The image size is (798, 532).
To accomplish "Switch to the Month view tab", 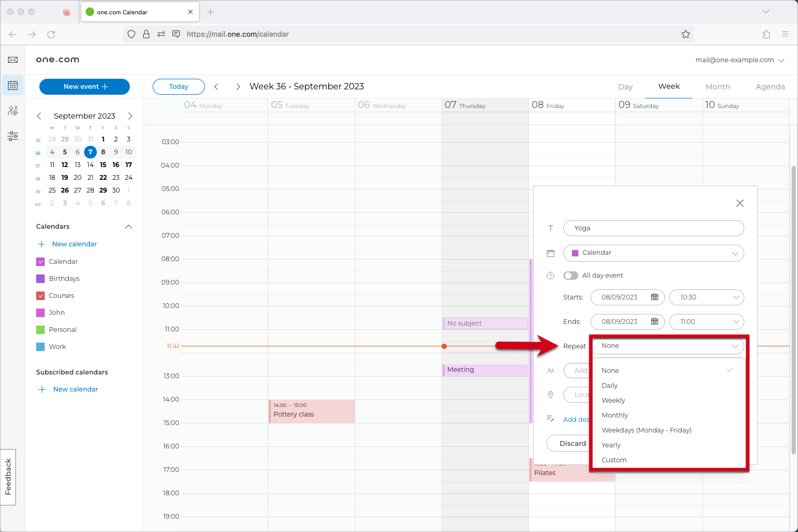I will pos(717,87).
